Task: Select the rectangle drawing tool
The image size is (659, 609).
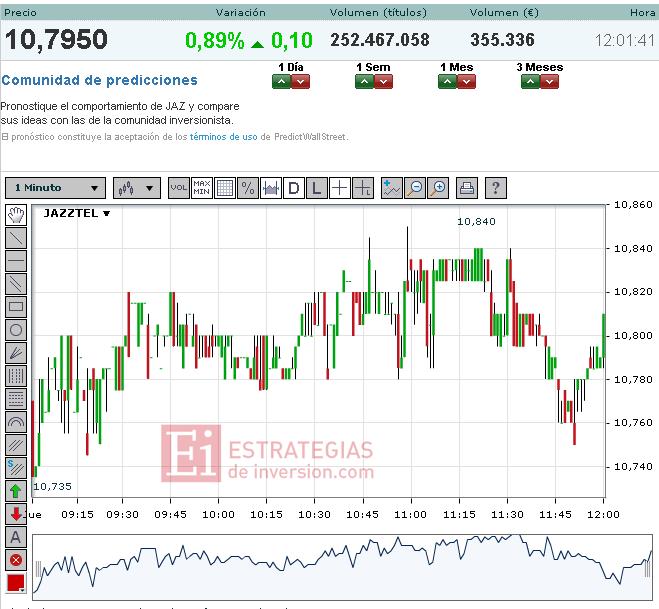Action: pyautogui.click(x=16, y=306)
